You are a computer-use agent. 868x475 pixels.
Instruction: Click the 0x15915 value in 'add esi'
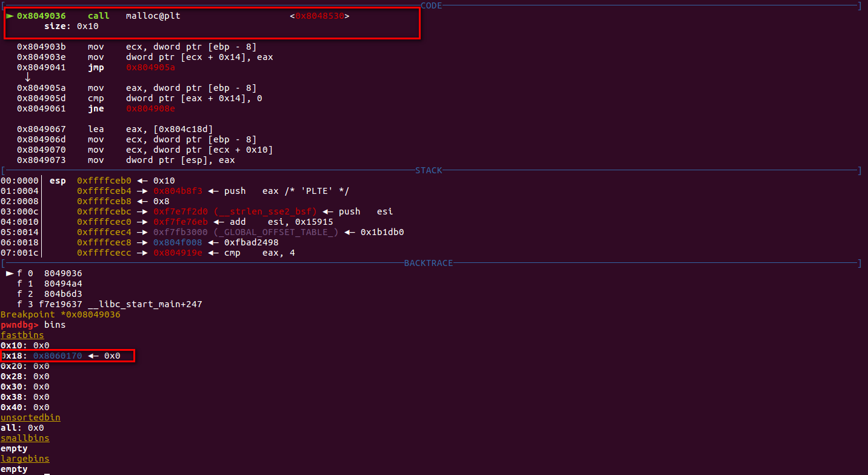(314, 222)
